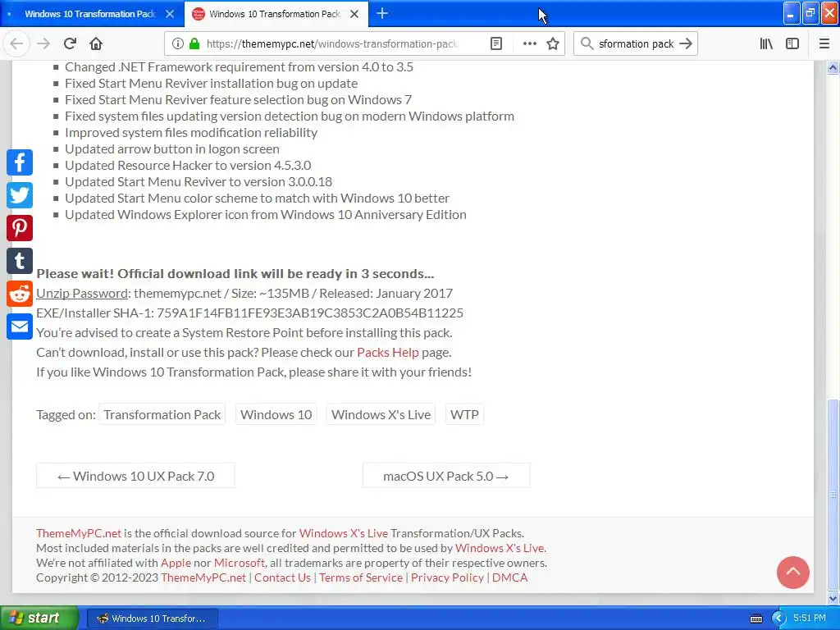Click search magnifier icon in search box

pos(587,44)
